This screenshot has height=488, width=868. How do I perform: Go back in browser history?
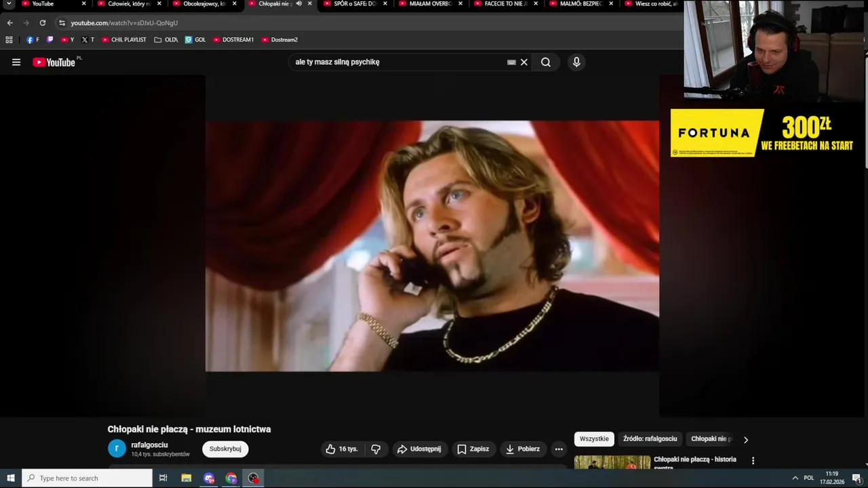[9, 22]
